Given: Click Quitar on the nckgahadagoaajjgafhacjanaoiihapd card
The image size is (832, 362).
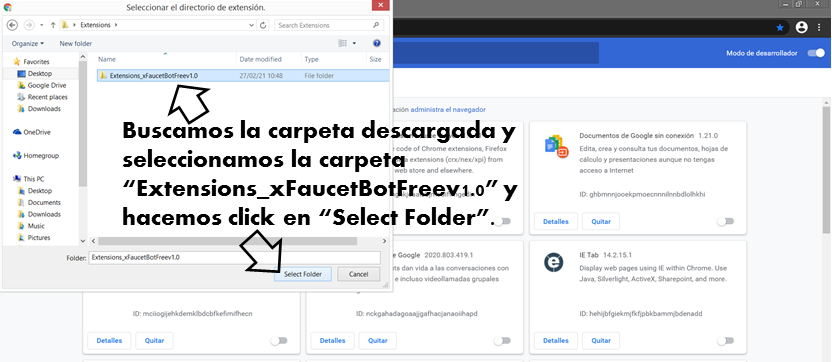Looking at the screenshot, I should pos(377,340).
